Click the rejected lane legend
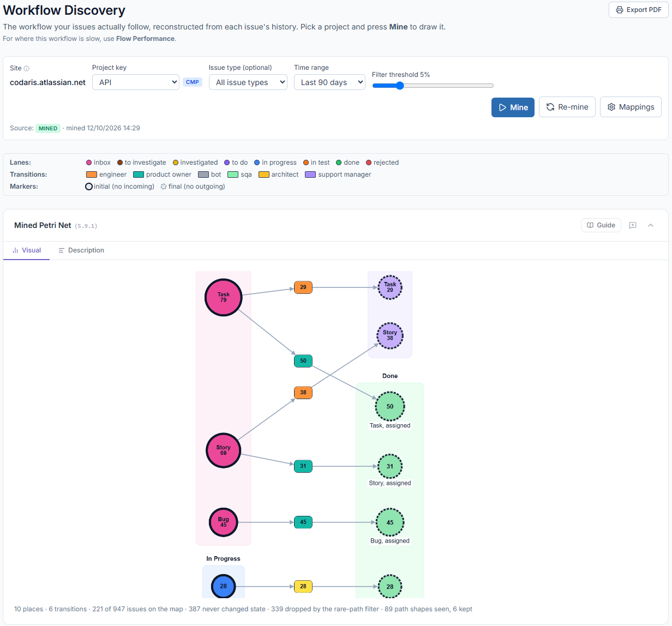 click(382, 162)
